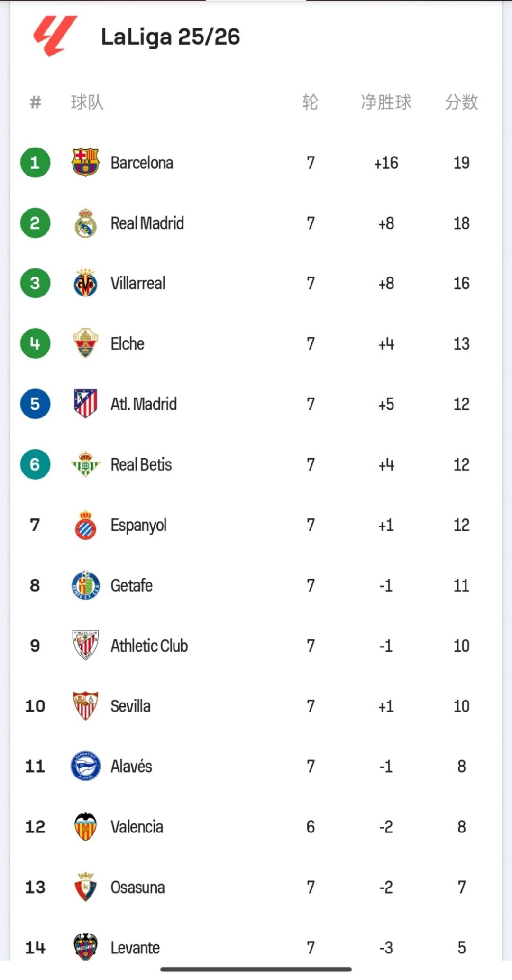Tap the Getafe blue badge
The width and height of the screenshot is (512, 980).
[85, 585]
